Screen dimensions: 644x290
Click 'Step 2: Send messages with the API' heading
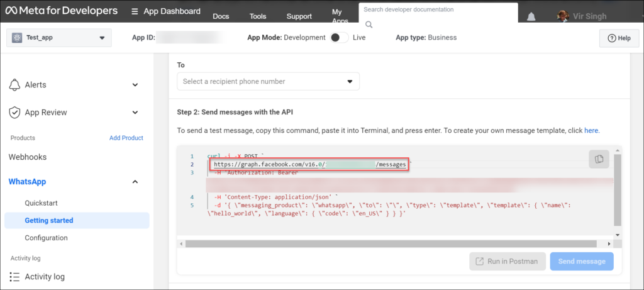235,112
